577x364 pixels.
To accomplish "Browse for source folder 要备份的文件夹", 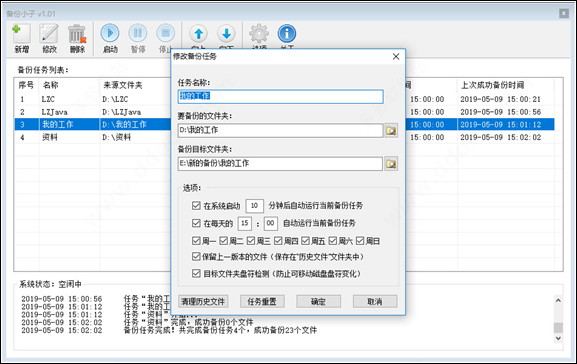I will tap(391, 130).
